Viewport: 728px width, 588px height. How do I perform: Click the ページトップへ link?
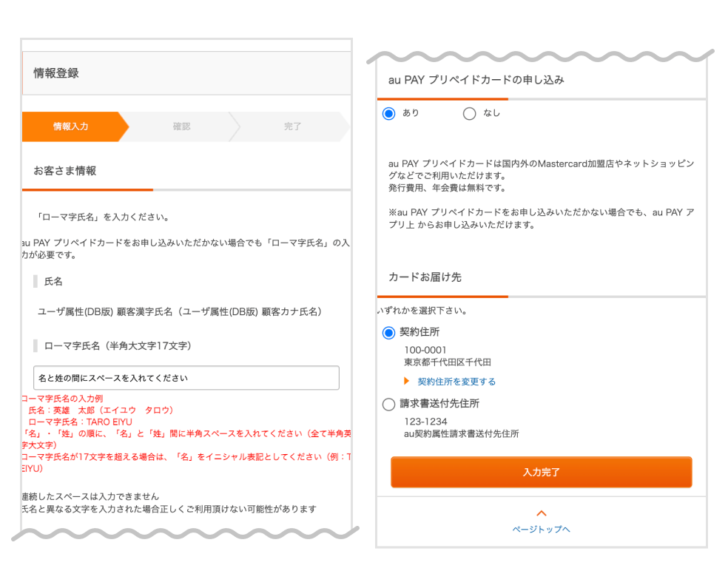(x=542, y=529)
